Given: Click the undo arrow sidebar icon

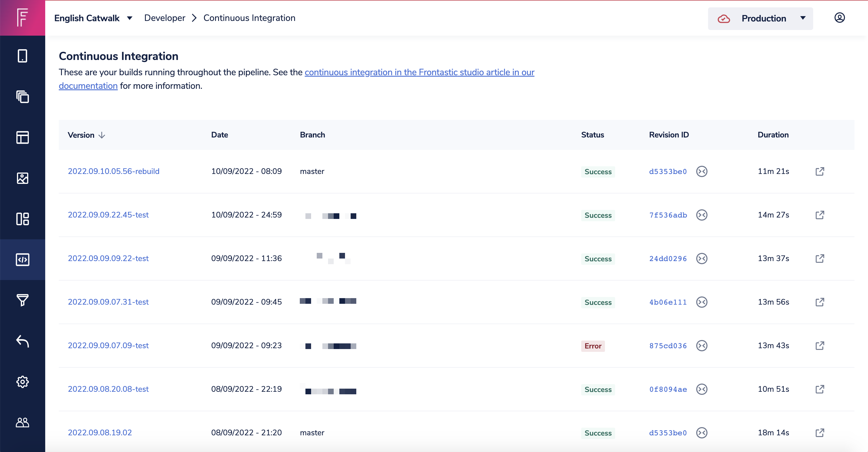Looking at the screenshot, I should pyautogui.click(x=22, y=341).
